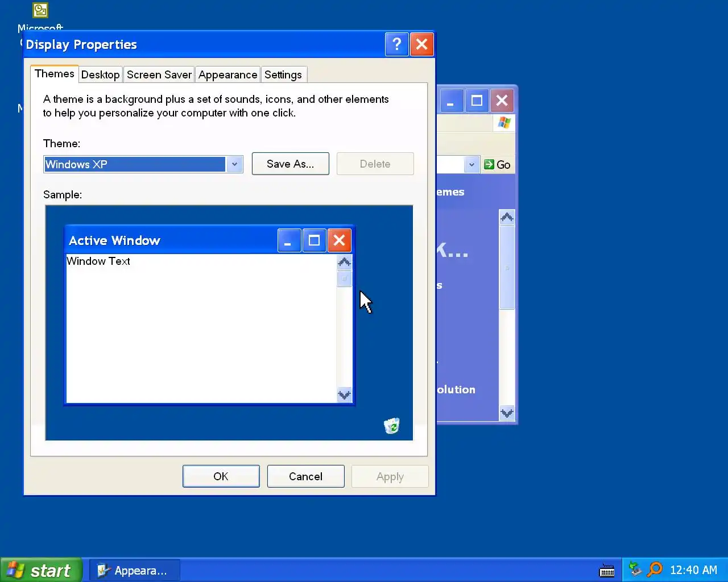Viewport: 728px width, 582px height.
Task: Click OK in Display Properties
Action: coord(221,476)
